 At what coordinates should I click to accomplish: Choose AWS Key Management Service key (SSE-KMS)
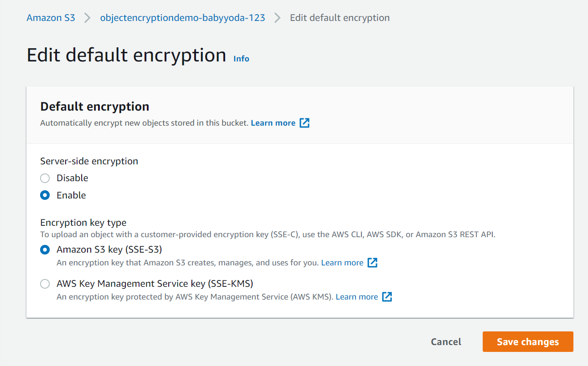pyautogui.click(x=45, y=284)
